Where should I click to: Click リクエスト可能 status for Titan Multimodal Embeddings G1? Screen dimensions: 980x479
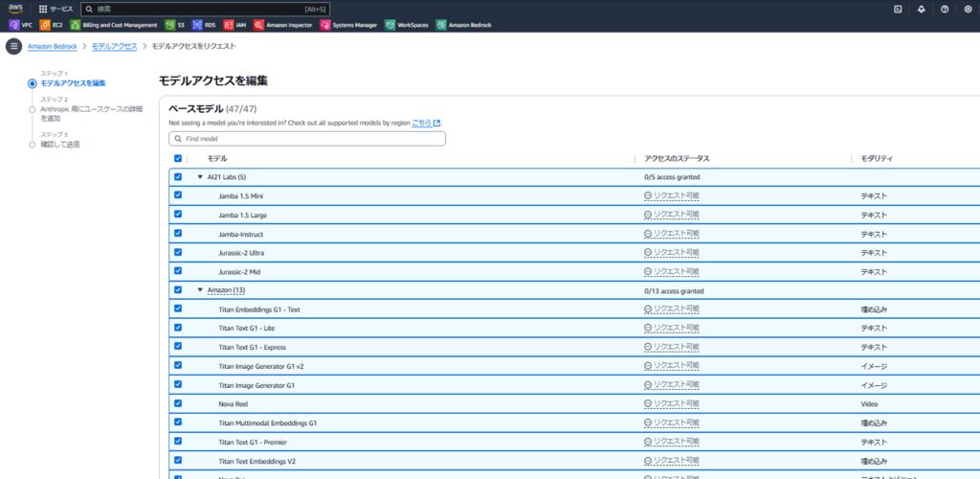click(x=677, y=422)
